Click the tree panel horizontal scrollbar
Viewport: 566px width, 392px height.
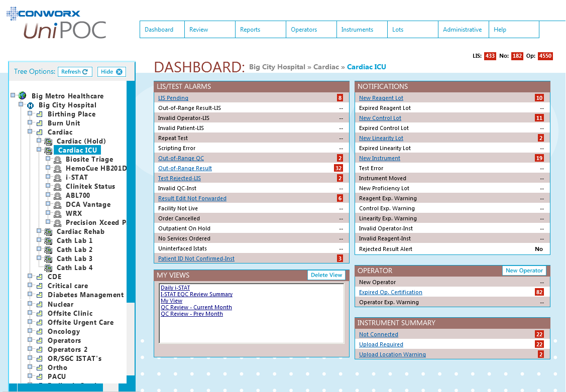pyautogui.click(x=67, y=387)
